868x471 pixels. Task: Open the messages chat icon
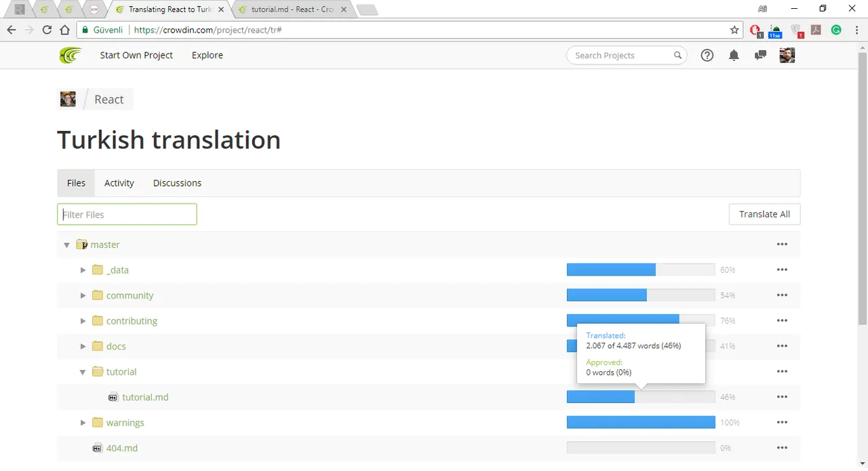pyautogui.click(x=760, y=56)
